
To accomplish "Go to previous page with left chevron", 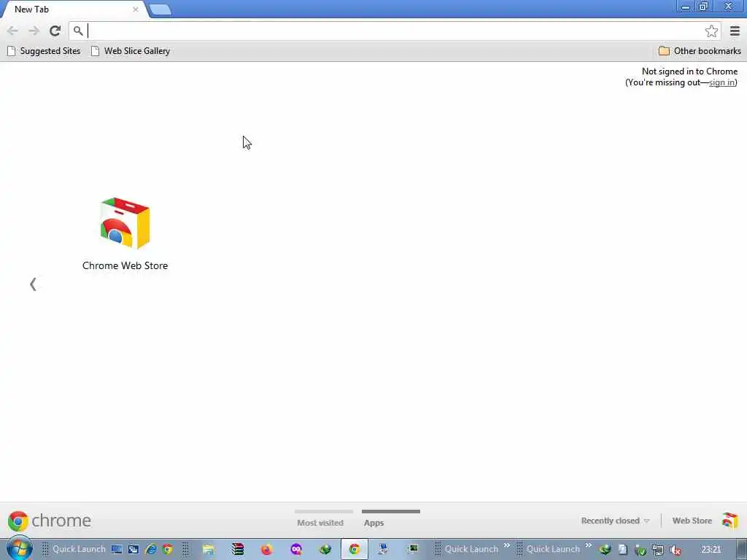I will point(33,284).
